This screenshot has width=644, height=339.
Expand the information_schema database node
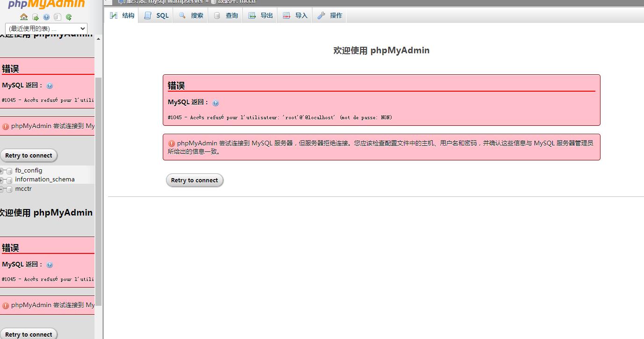(x=2, y=180)
